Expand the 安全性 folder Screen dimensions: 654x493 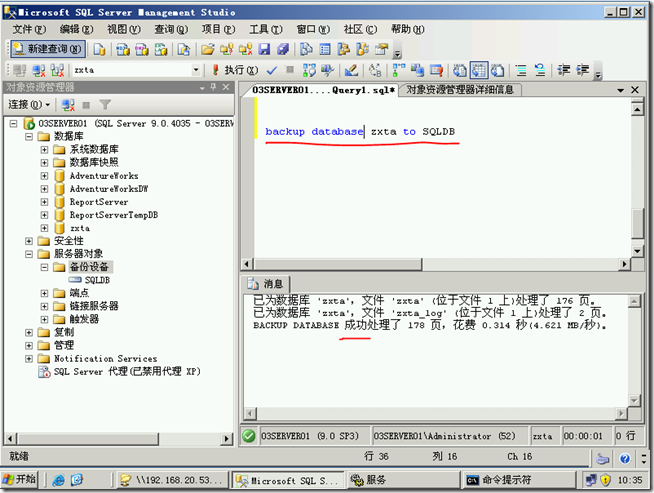click(x=29, y=241)
